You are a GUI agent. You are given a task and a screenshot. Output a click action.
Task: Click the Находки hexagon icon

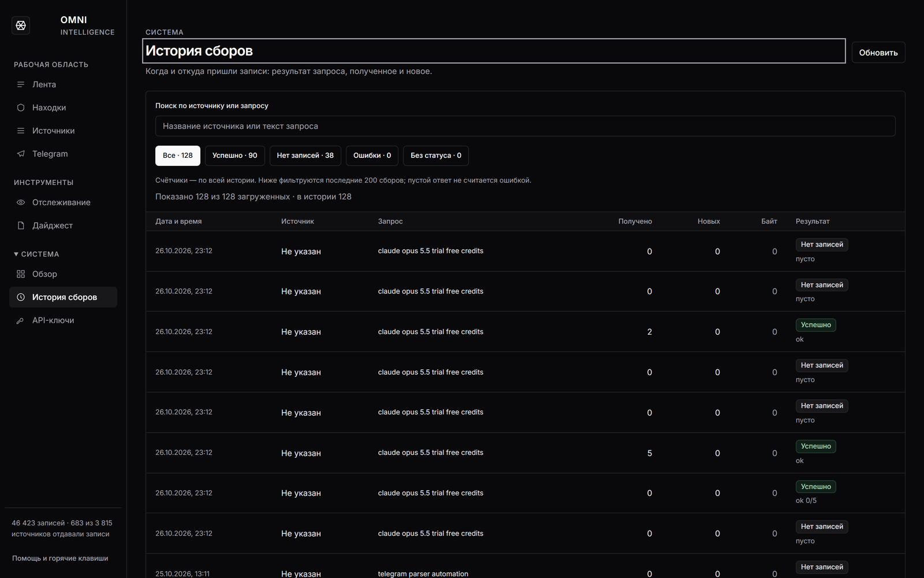click(21, 108)
